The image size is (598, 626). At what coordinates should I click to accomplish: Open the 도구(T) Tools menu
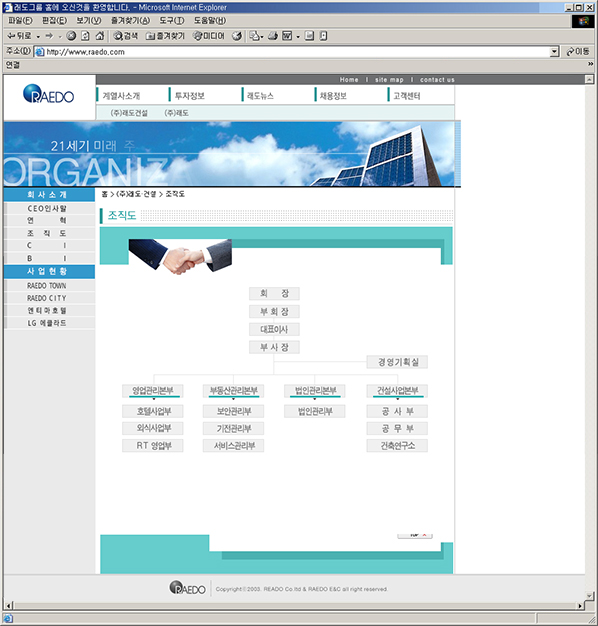(x=172, y=20)
